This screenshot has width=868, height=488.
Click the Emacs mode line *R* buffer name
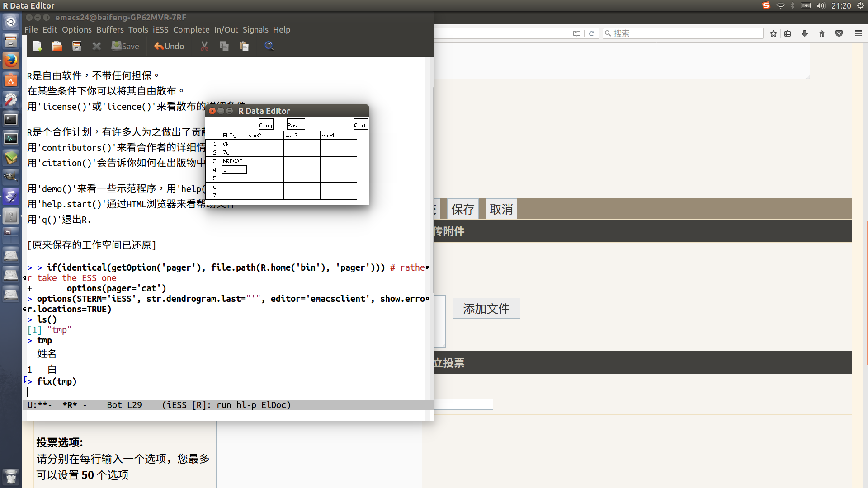[x=70, y=405]
